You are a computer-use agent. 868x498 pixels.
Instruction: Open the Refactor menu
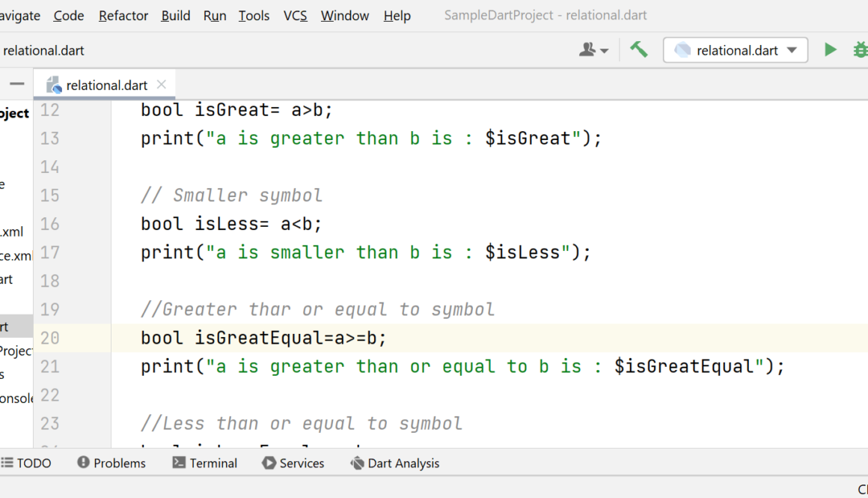123,16
